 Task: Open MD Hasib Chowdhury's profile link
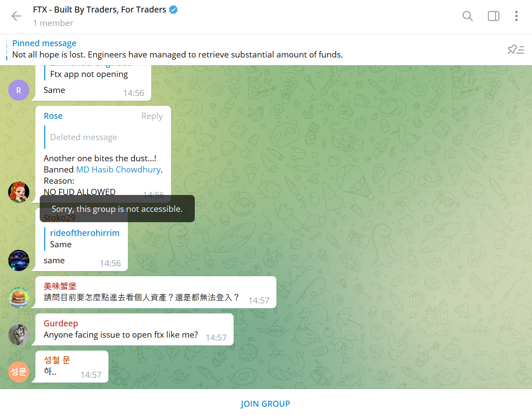tap(118, 169)
